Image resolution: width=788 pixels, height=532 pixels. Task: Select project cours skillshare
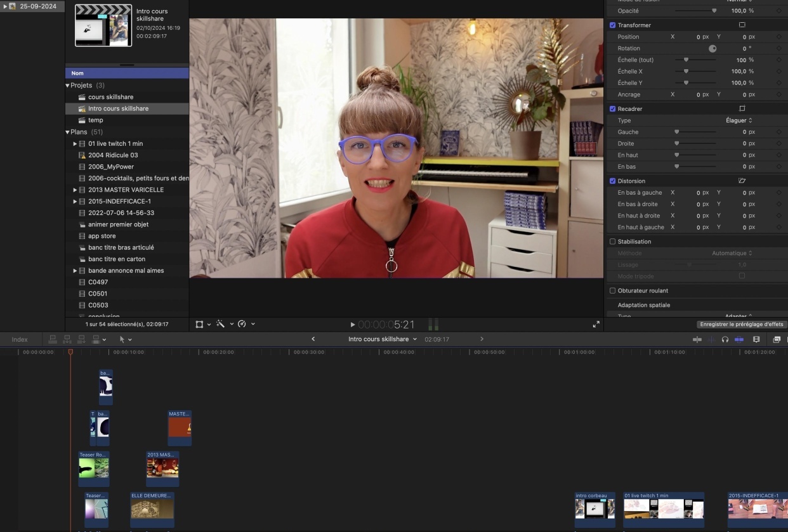coord(110,97)
